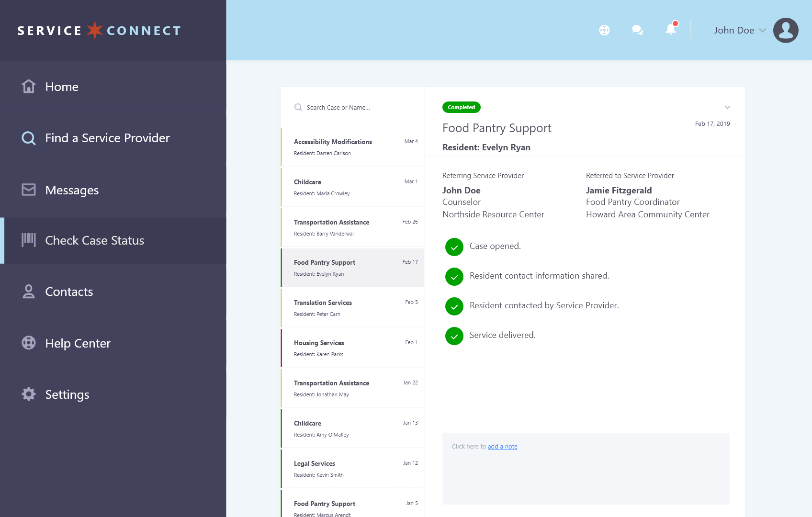Focus the Search Case or Name field
Image resolution: width=812 pixels, height=517 pixels.
pyautogui.click(x=352, y=107)
